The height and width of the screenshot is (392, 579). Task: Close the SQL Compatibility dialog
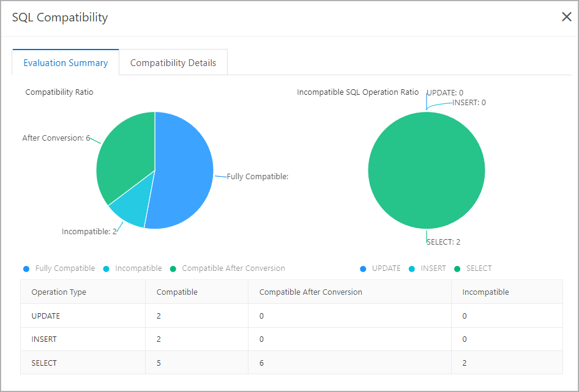pos(566,17)
